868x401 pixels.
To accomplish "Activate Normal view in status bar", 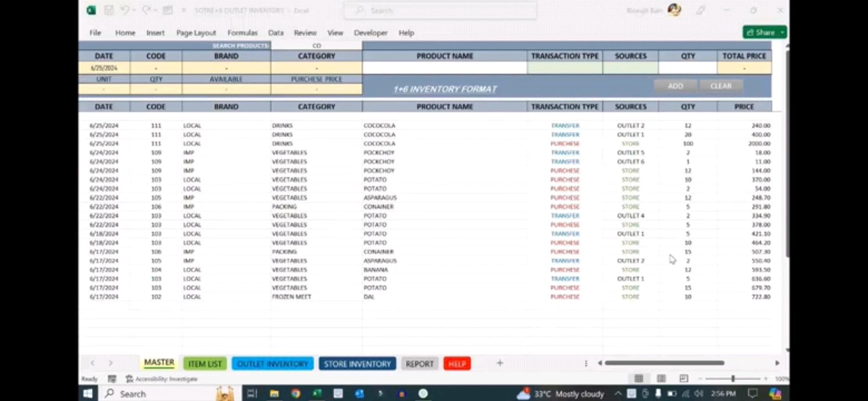I will point(639,378).
